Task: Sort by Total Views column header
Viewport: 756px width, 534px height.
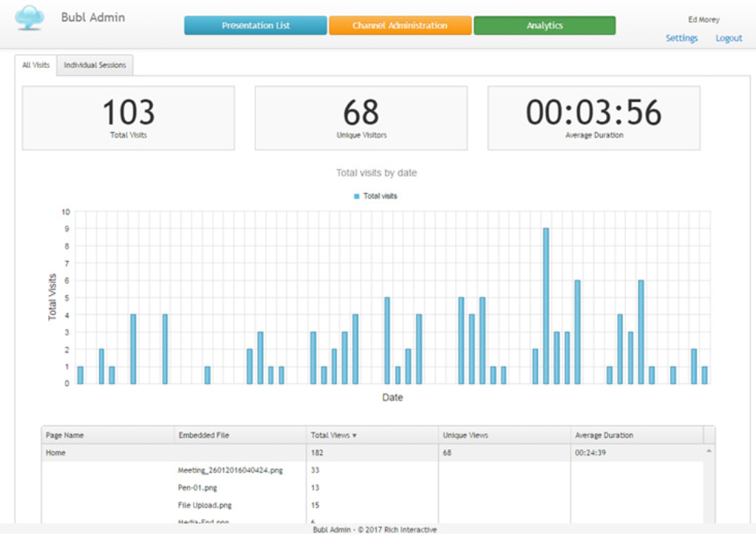Action: [x=372, y=435]
